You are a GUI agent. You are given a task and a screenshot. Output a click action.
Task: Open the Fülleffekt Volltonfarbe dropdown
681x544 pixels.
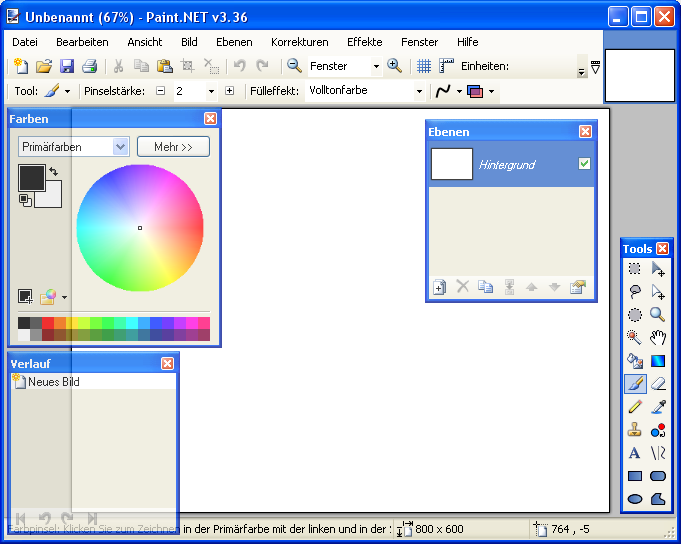pyautogui.click(x=419, y=91)
